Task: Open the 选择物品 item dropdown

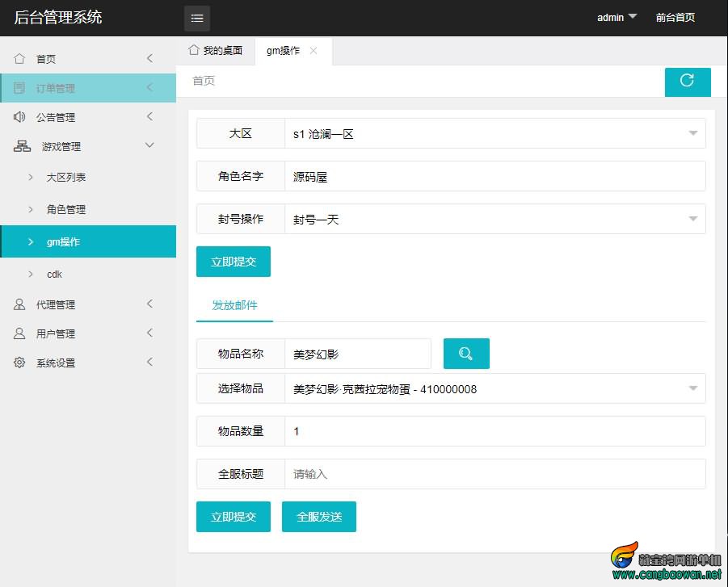Action: pos(494,389)
